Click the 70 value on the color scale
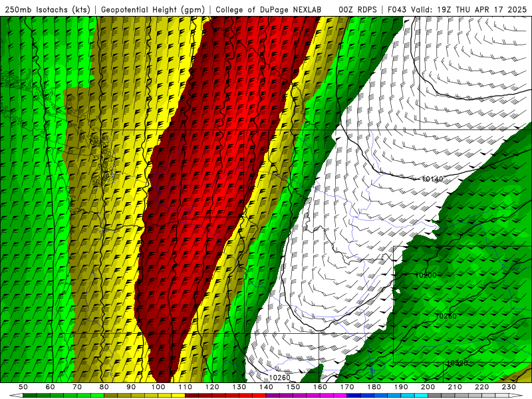532x399 pixels. click(77, 387)
